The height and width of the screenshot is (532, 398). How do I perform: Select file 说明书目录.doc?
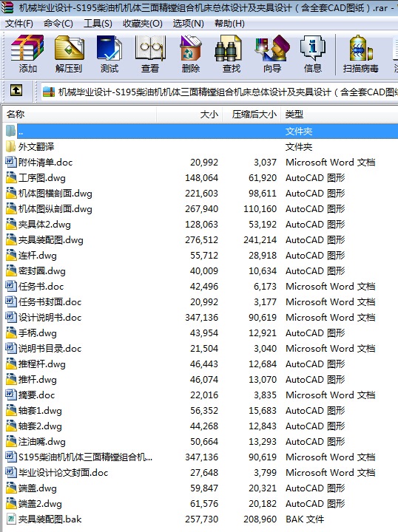pos(50,349)
